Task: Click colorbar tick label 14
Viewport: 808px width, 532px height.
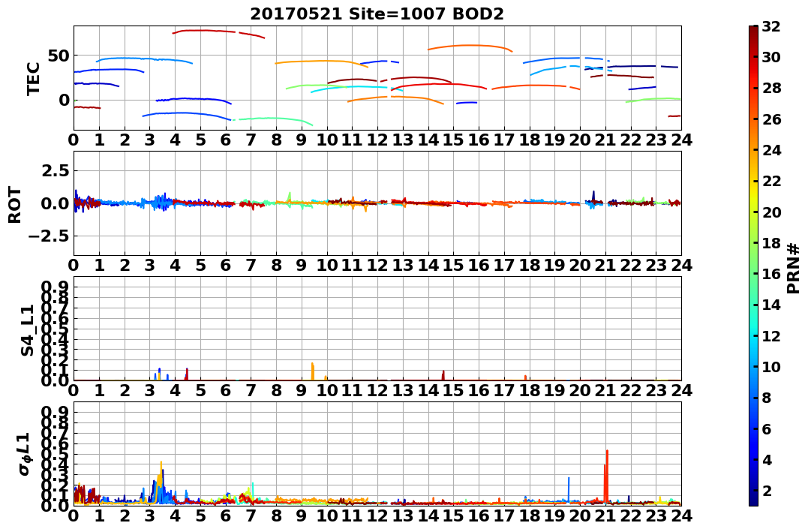Action: click(771, 305)
